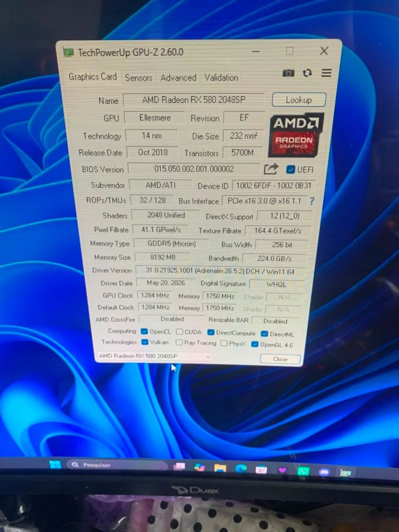Screen dimensions: 399x532
Task: Click the Driver Version value field
Action: coord(220,271)
